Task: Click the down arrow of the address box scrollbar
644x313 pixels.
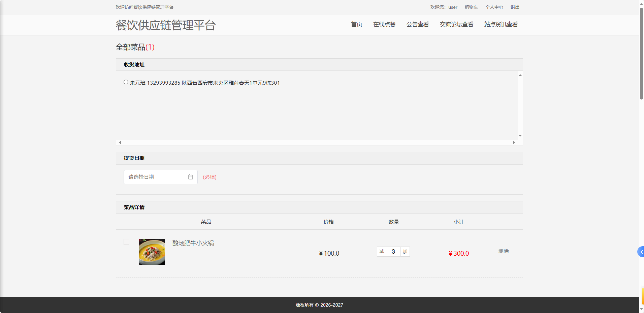Action: (x=520, y=136)
